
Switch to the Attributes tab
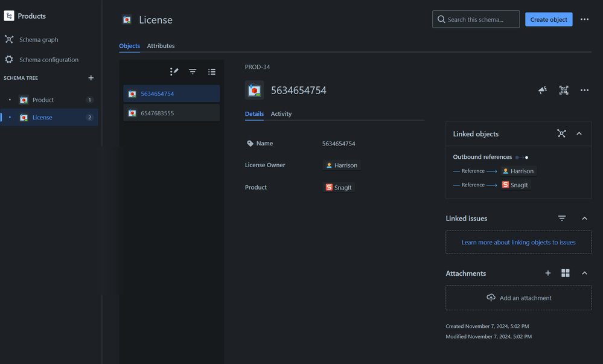161,46
